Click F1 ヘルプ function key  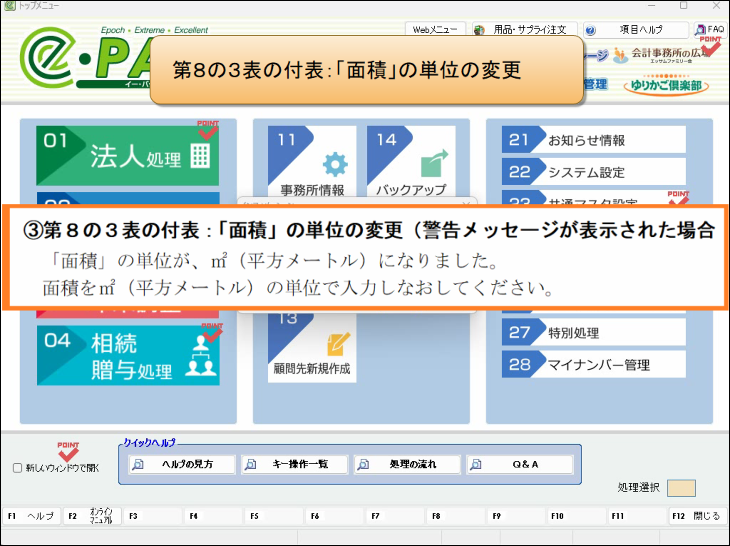point(32,516)
